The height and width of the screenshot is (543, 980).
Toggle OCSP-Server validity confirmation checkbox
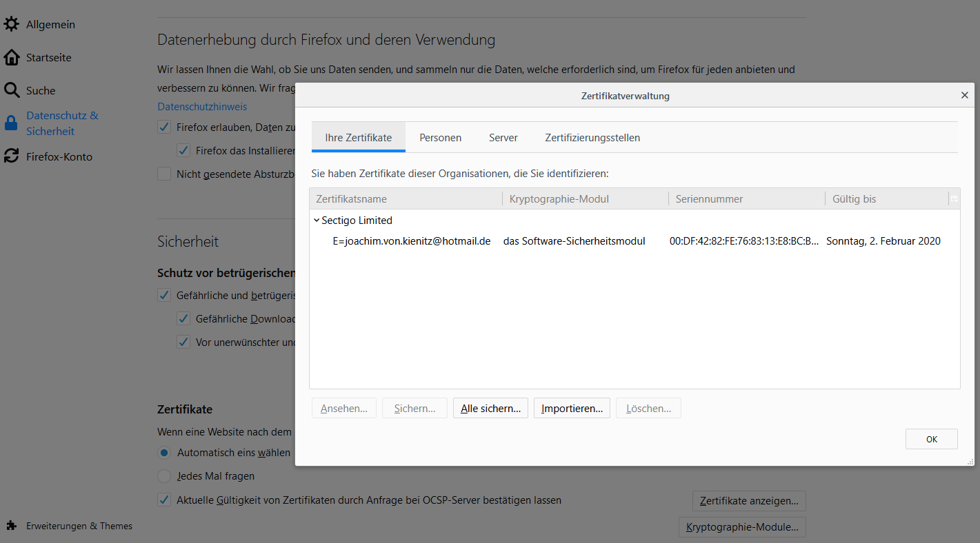164,500
